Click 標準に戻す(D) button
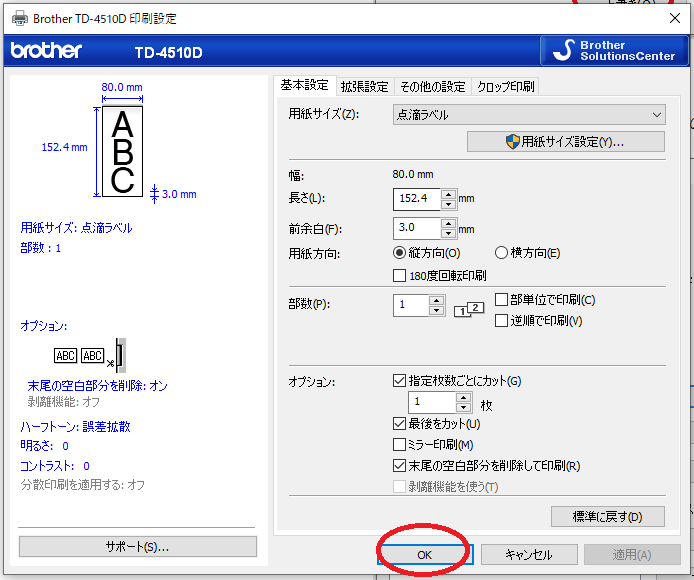 608,517
